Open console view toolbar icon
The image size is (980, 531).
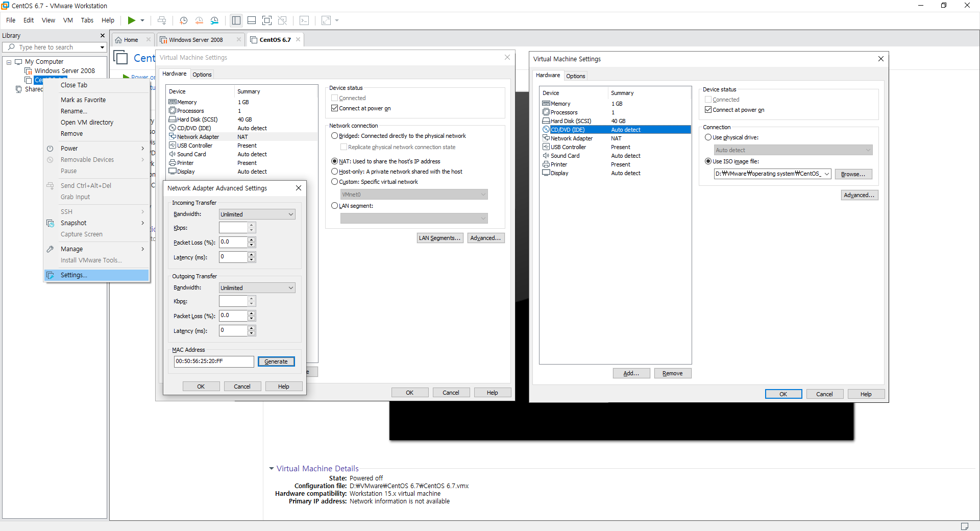pyautogui.click(x=304, y=20)
